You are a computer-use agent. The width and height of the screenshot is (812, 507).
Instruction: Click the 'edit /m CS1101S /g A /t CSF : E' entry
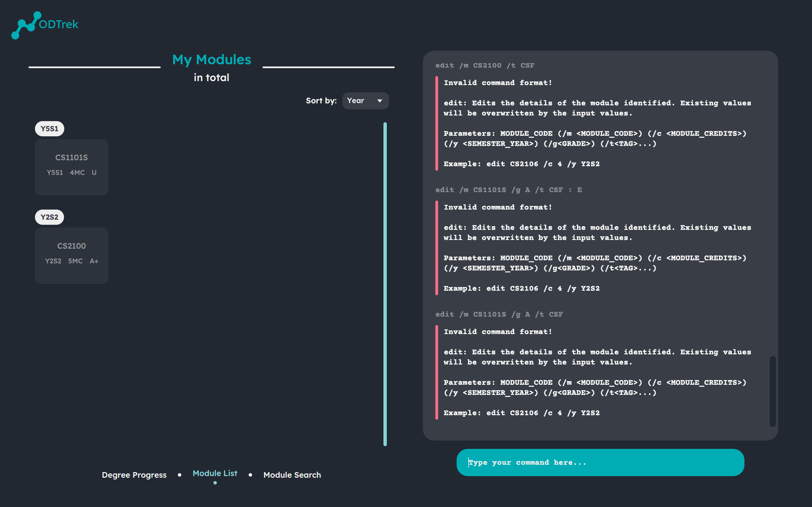pos(508,190)
